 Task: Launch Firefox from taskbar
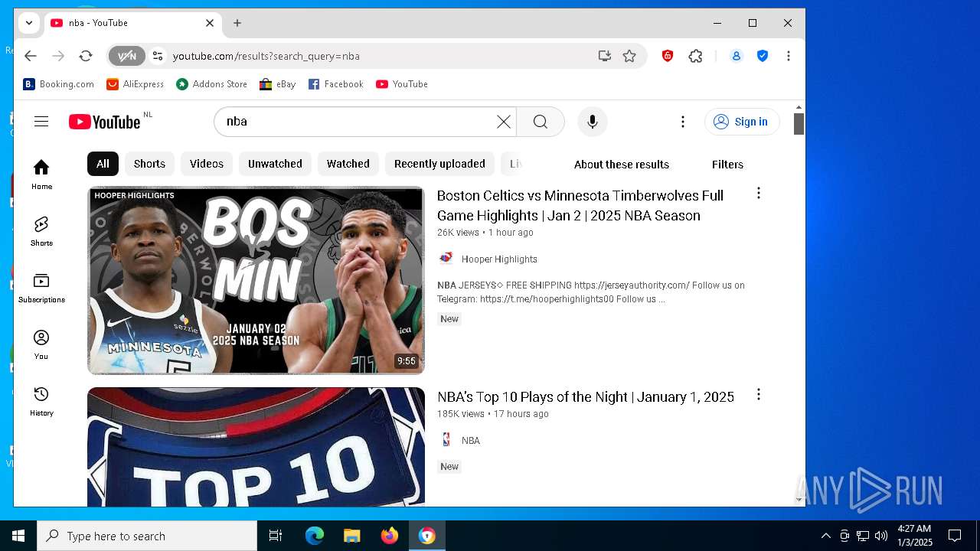[389, 536]
